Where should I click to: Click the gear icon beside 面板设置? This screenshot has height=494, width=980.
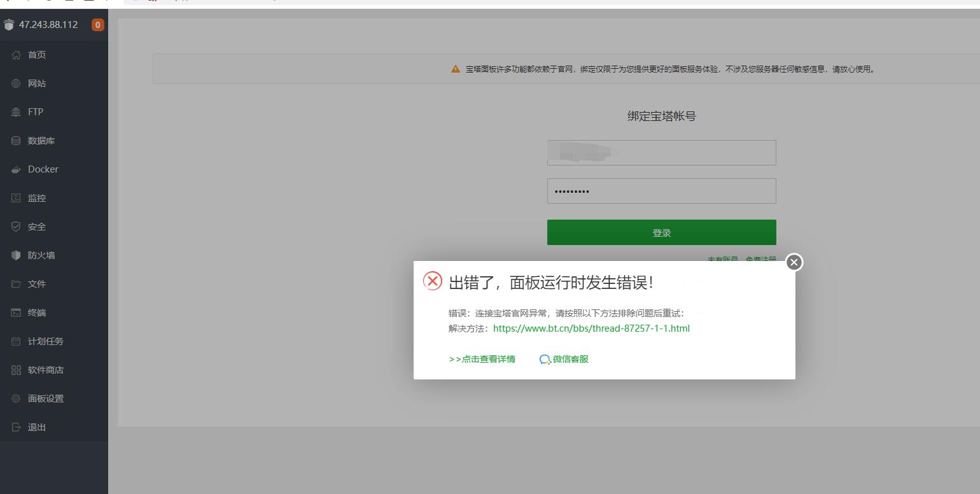point(16,399)
